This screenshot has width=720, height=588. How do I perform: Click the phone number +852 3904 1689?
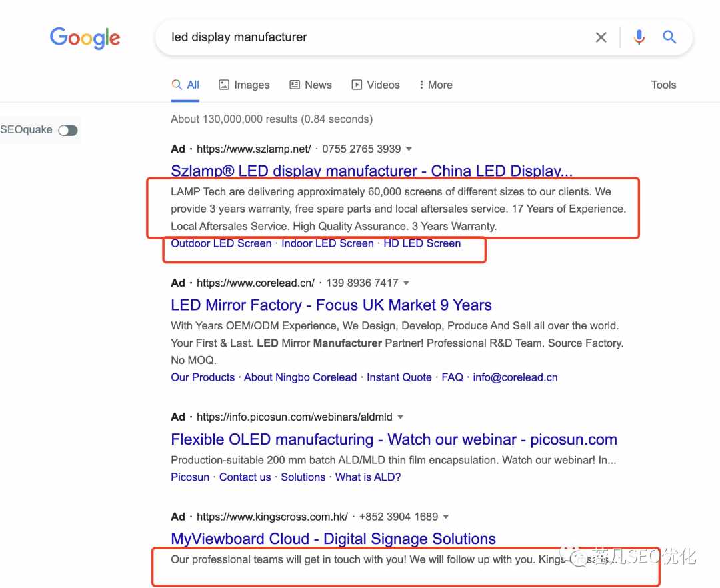tap(399, 517)
